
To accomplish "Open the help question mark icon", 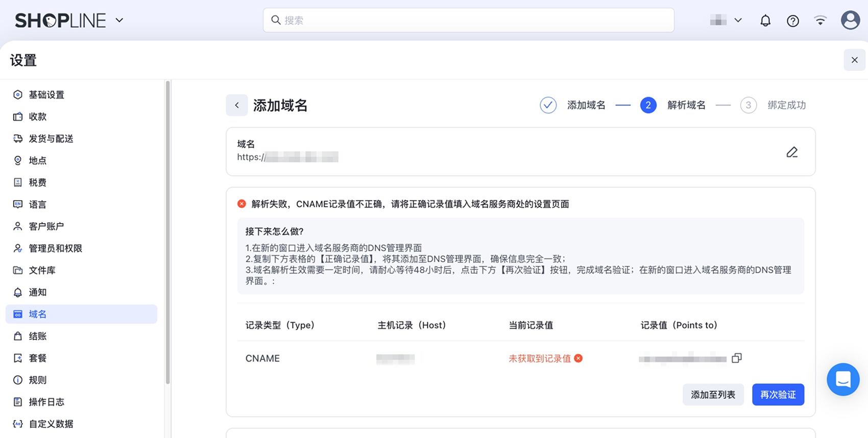I will [x=793, y=20].
